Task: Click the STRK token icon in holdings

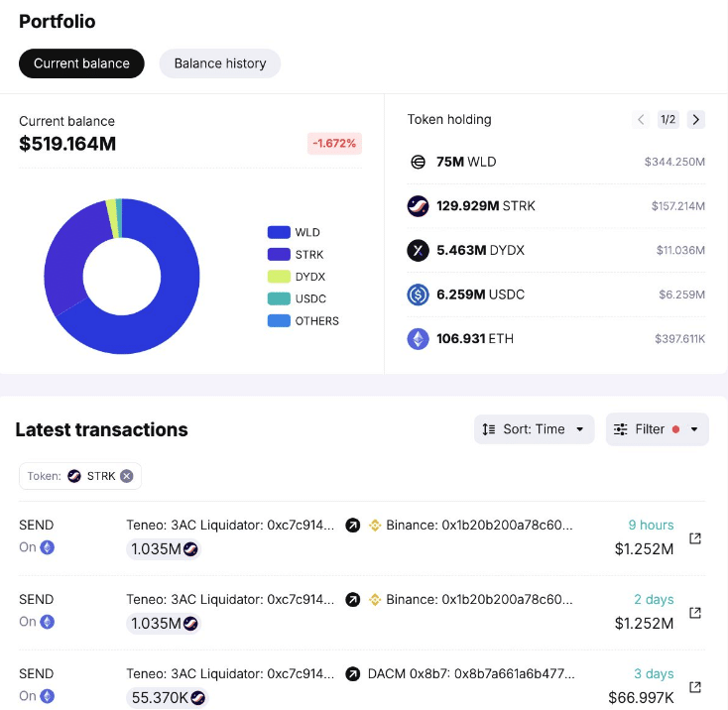Action: tap(418, 206)
